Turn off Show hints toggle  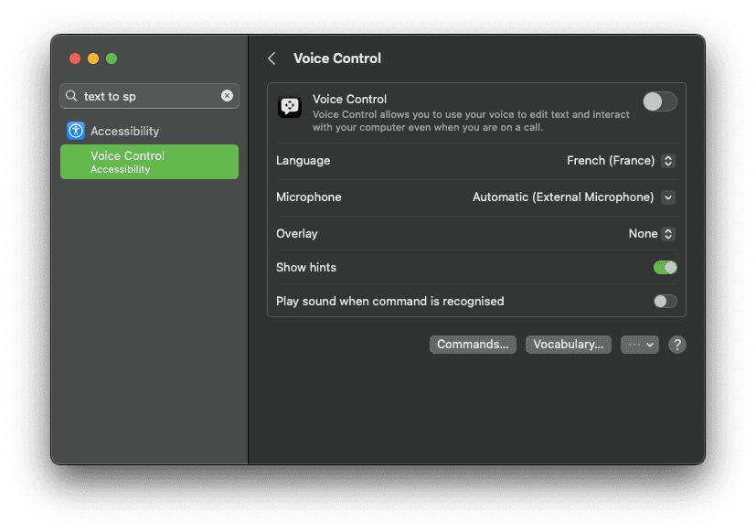pyautogui.click(x=665, y=267)
